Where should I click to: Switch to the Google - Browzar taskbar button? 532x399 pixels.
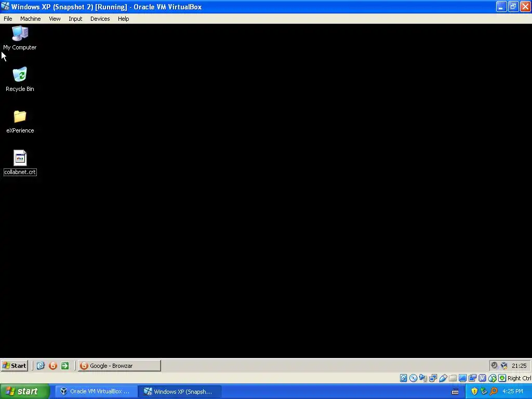point(119,365)
